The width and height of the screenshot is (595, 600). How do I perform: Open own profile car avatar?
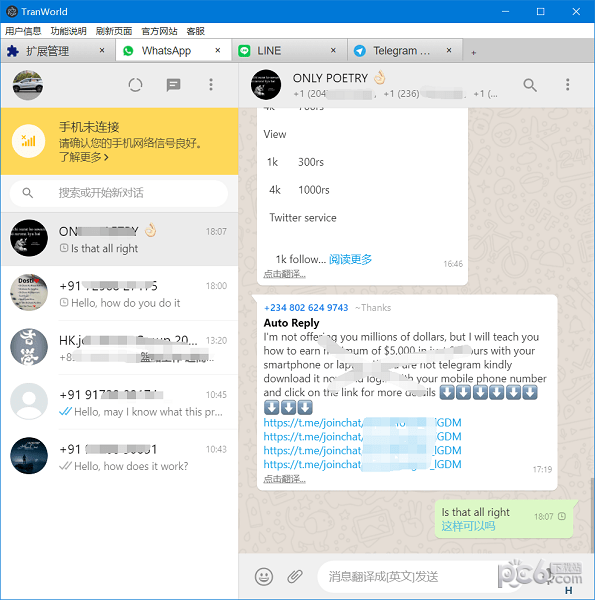coord(28,85)
